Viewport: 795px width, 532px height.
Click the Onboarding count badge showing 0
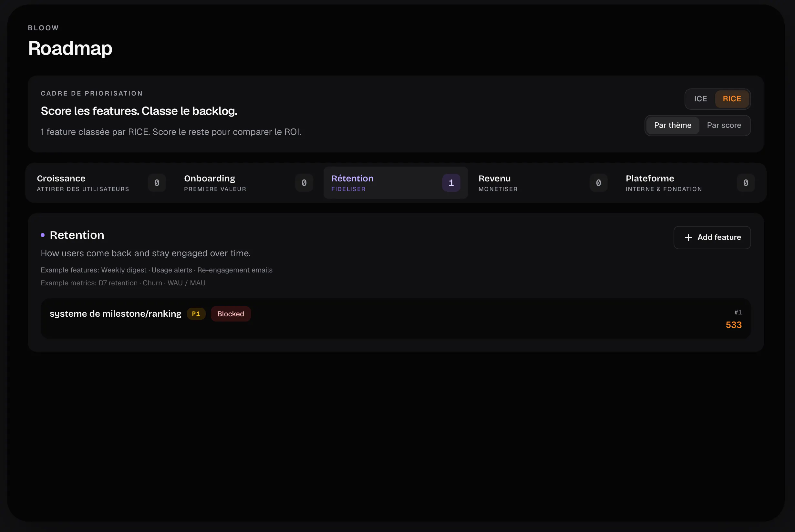tap(304, 183)
